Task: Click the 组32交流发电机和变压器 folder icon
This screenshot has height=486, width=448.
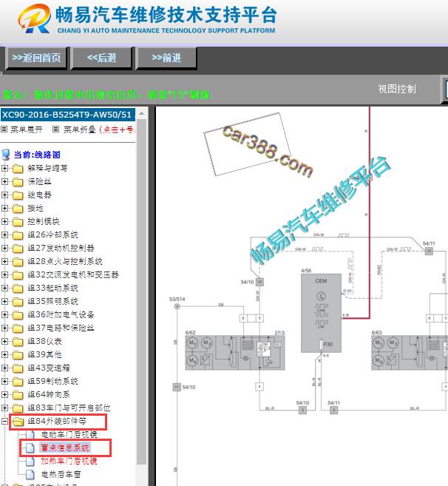Action: click(x=18, y=275)
